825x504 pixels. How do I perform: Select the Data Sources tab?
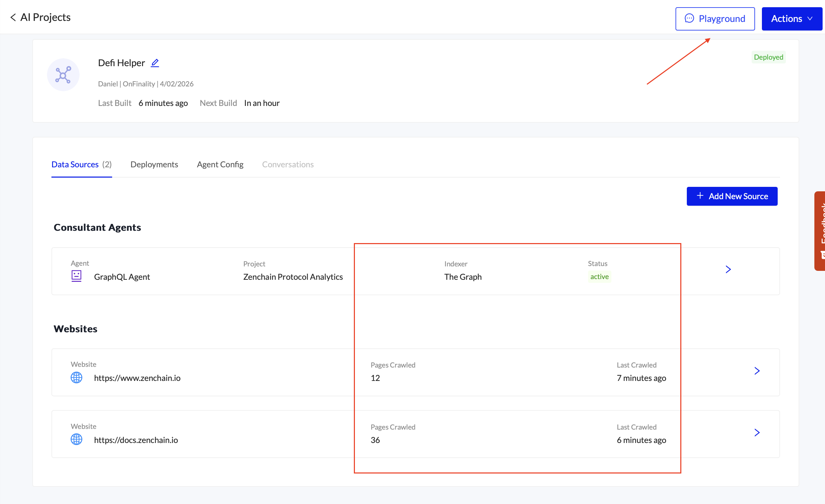(x=81, y=165)
